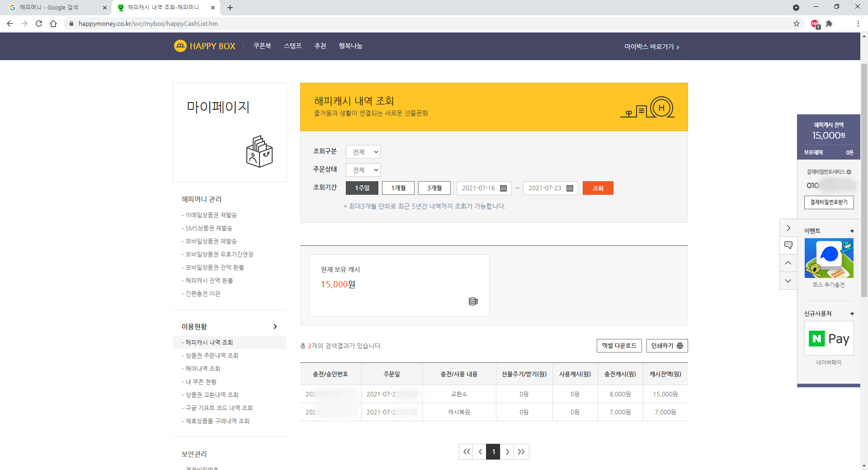Click the chat bubble icon on side panel
Image resolution: width=868 pixels, height=470 pixels.
tap(788, 245)
